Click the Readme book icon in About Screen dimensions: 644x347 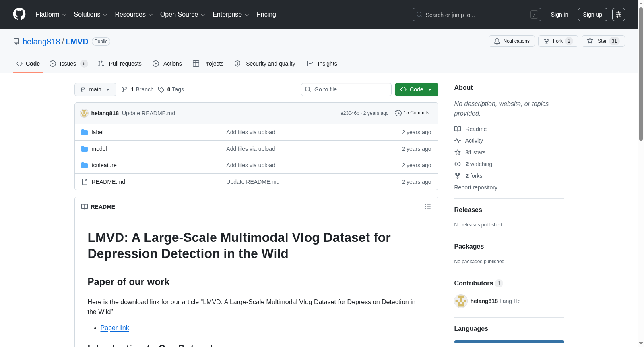(x=458, y=129)
